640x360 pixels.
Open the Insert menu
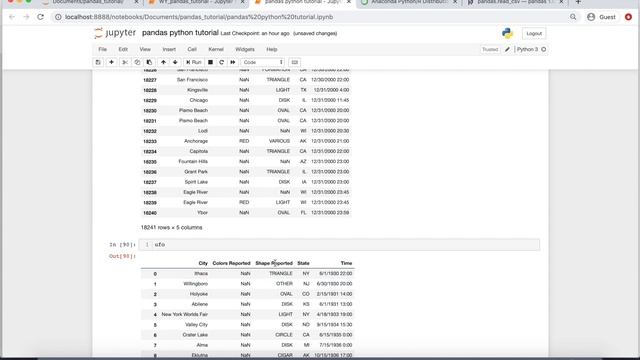(169, 49)
